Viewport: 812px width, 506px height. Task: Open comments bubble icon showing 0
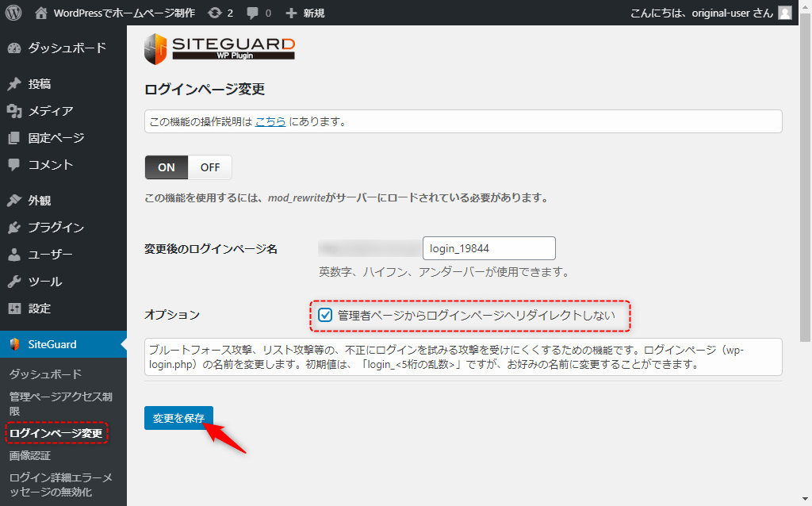point(252,13)
